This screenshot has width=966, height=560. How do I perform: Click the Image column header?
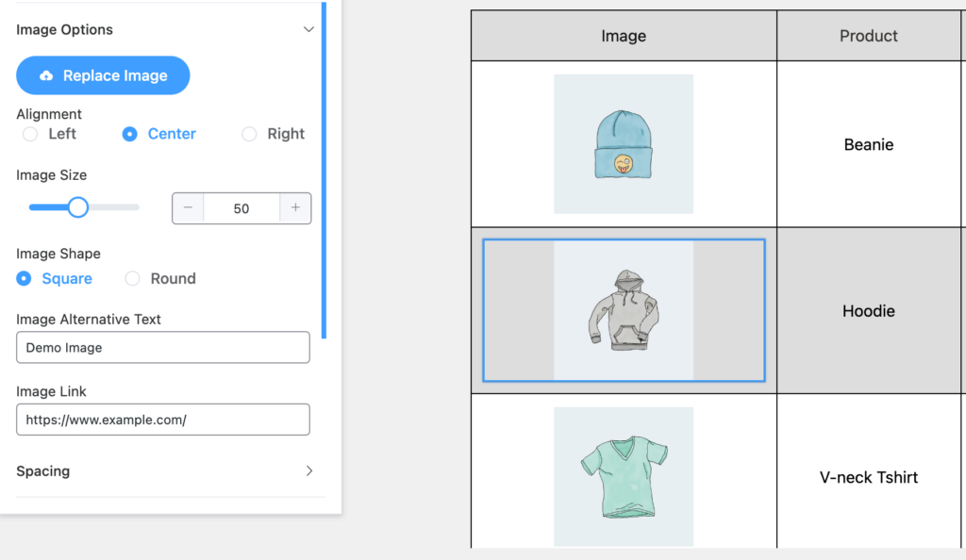click(x=625, y=36)
